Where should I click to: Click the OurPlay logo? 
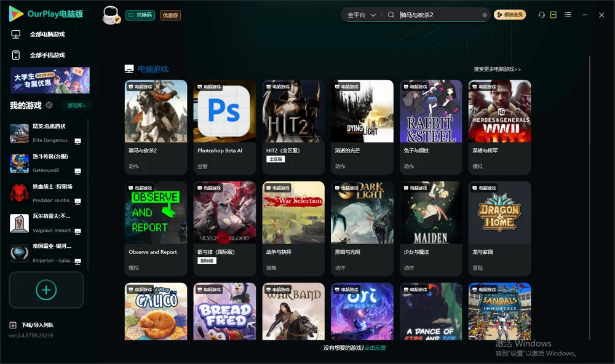[46, 14]
